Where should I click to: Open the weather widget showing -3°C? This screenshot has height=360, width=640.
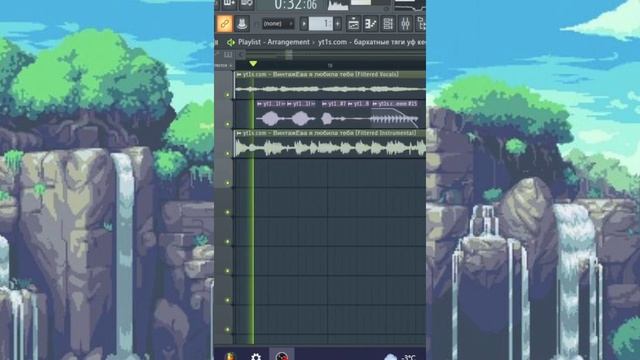point(400,357)
